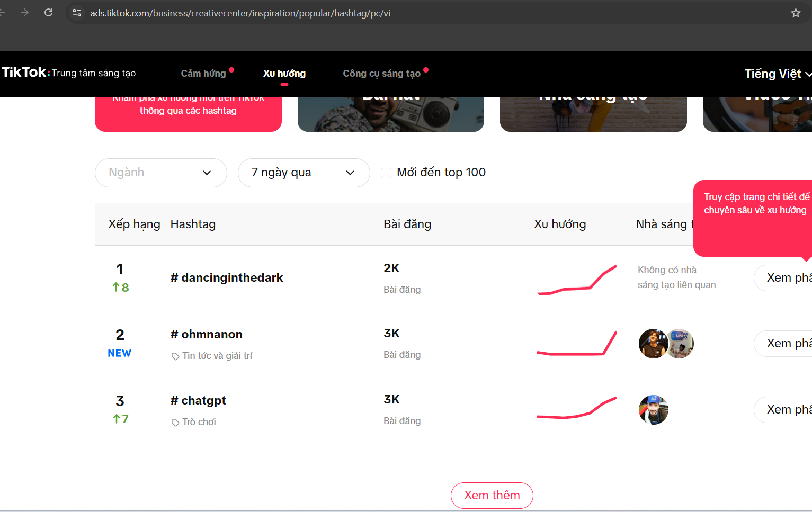This screenshot has height=512, width=812.
Task: Click the Hashtag column header
Action: coord(193,224)
